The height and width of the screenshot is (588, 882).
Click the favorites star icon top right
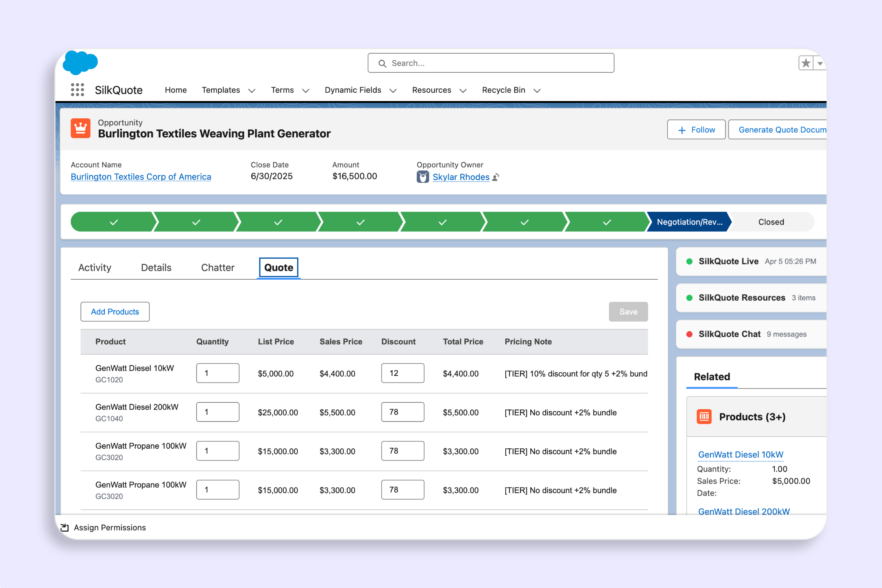tap(806, 62)
